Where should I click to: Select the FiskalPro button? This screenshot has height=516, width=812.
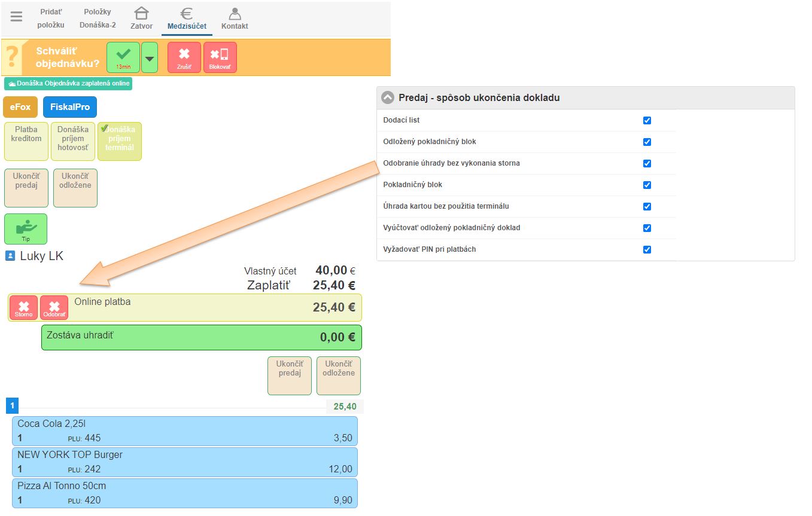(70, 107)
